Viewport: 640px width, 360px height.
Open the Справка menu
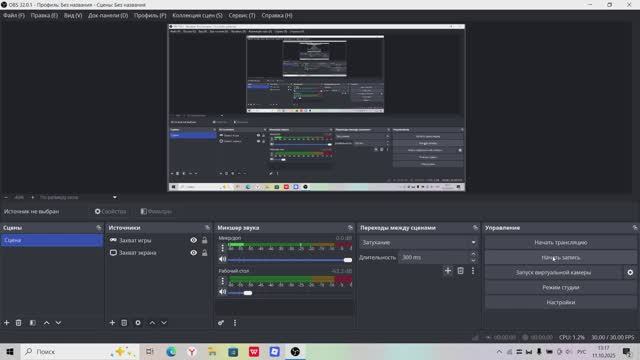(277, 15)
